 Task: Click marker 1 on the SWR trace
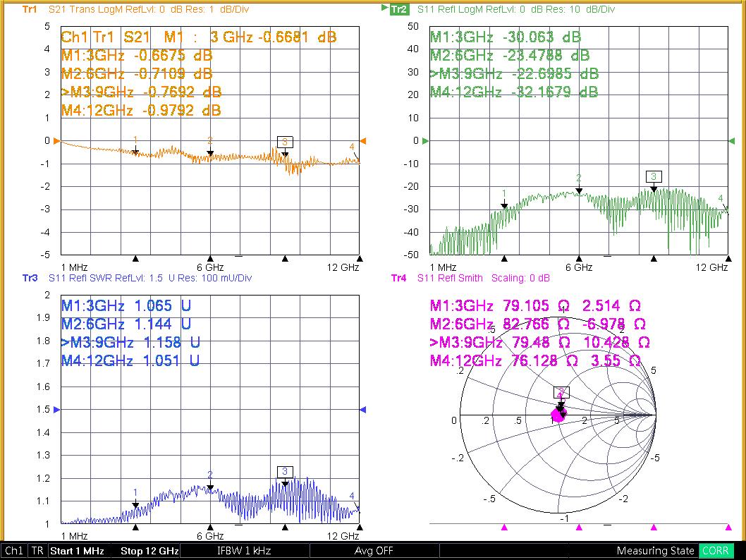135,498
